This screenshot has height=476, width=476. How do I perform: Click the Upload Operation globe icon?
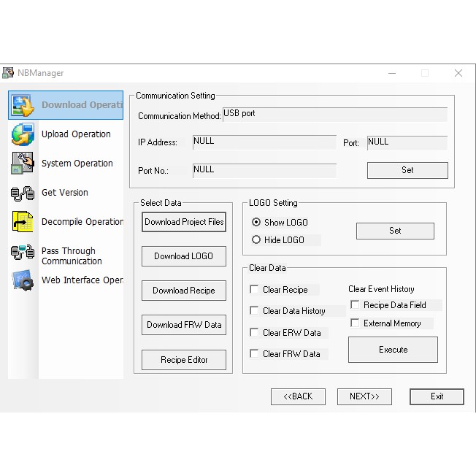23,134
